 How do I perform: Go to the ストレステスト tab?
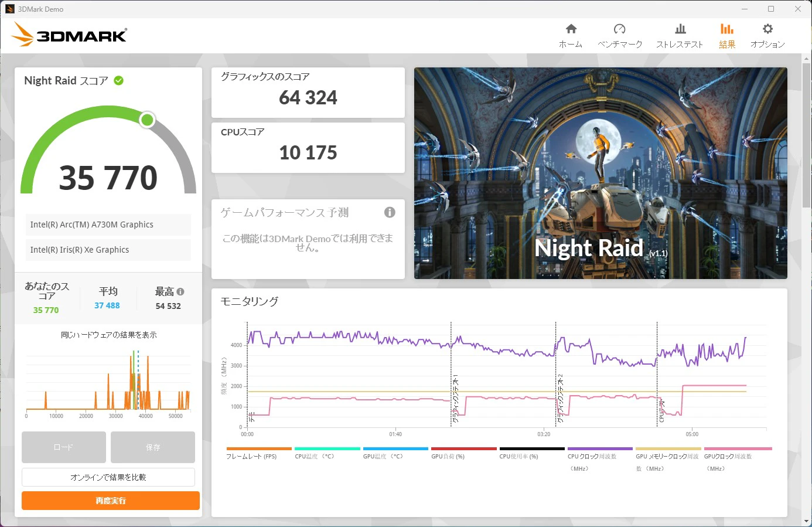680,36
